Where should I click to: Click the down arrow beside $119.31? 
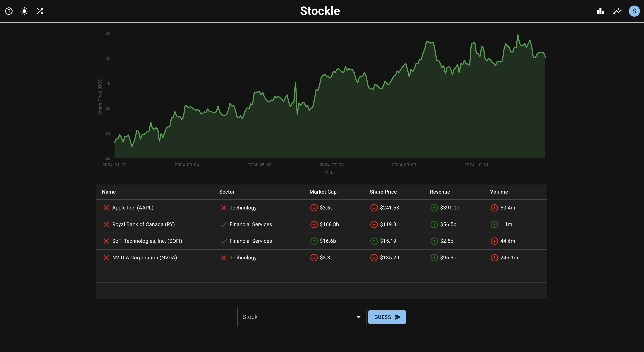374,224
